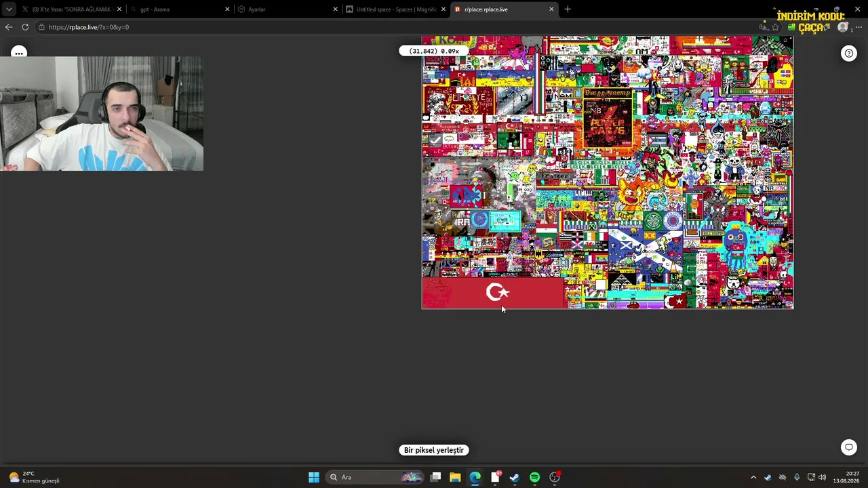Show hidden system tray icons
Viewport: 868px width, 488px height.
(753, 477)
